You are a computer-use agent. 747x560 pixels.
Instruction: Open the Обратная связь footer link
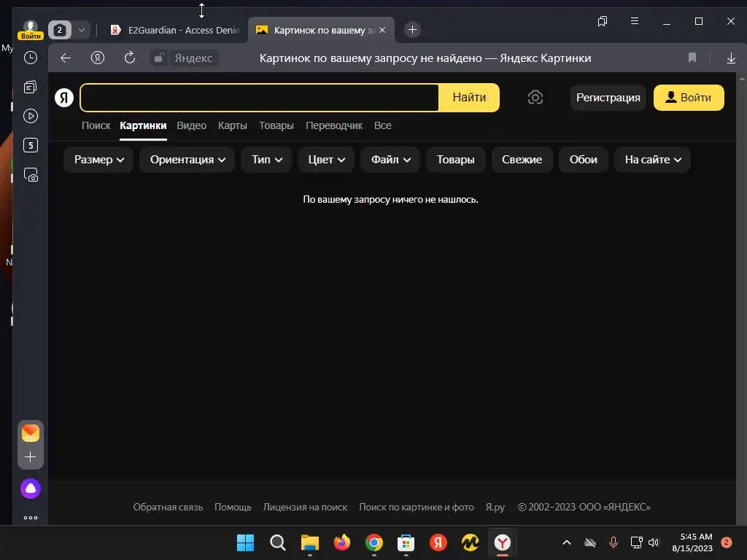[169, 507]
